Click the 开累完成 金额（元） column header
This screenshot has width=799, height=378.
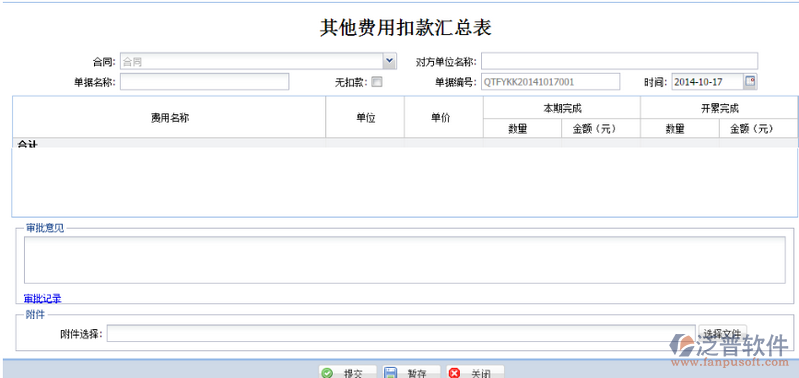758,128
